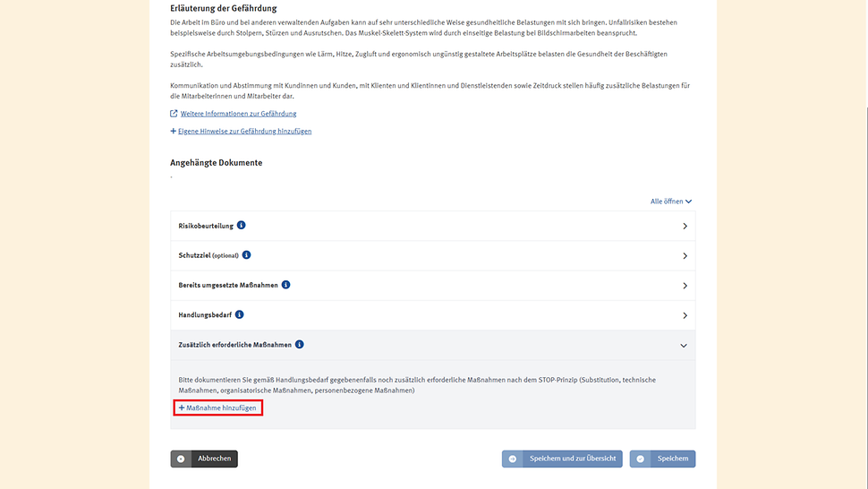This screenshot has width=868, height=489.
Task: Click the Bereits umgesetzte Maßnahmen section title
Action: [x=228, y=285]
